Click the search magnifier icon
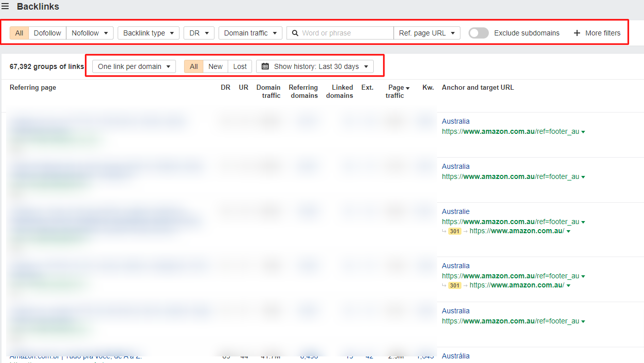 click(295, 33)
